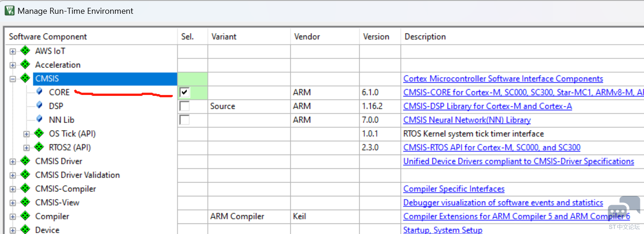Image resolution: width=644 pixels, height=234 pixels.
Task: Click the Vendor column header
Action: [325, 37]
